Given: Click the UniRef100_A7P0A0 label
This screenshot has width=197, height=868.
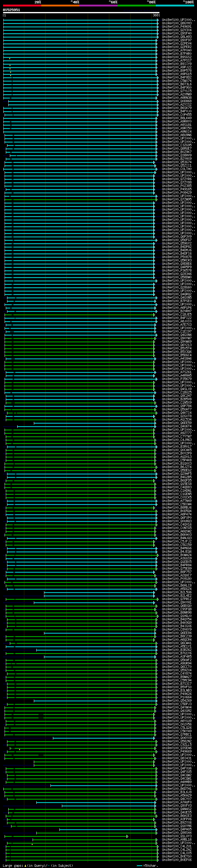Looking at the screenshot, I should click(x=177, y=50).
